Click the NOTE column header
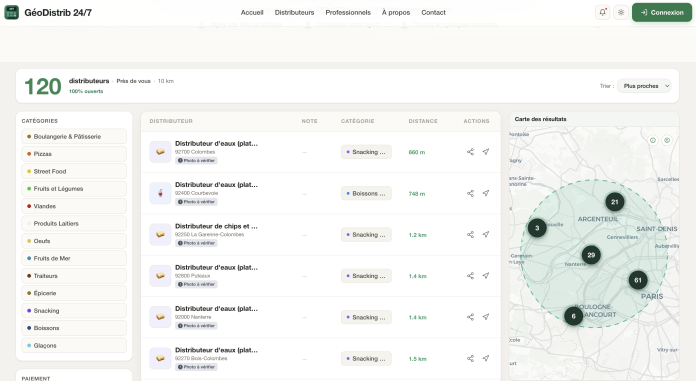 pos(309,121)
